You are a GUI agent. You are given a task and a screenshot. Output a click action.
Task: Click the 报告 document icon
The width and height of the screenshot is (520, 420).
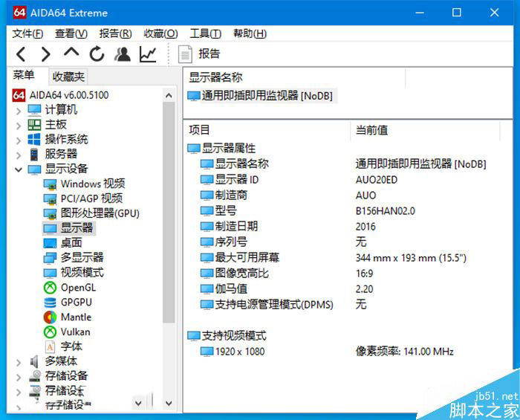[x=185, y=54]
